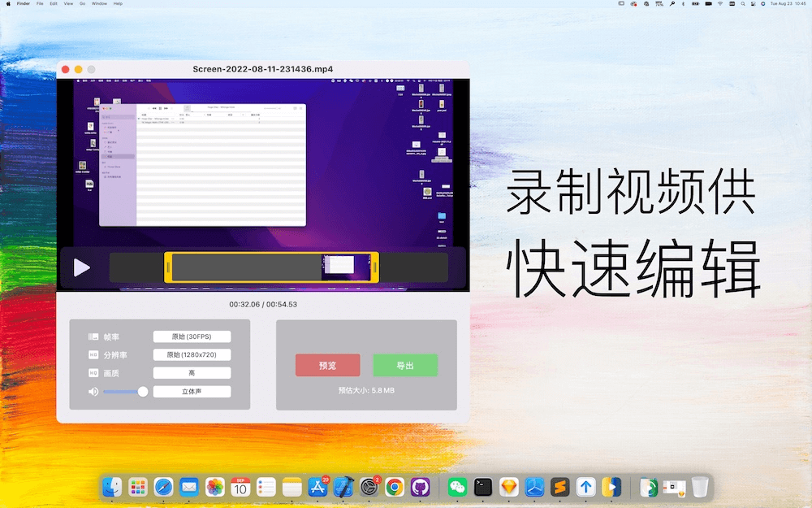Open the Go menu in the menu bar
This screenshot has height=508, width=812.
coord(82,3)
